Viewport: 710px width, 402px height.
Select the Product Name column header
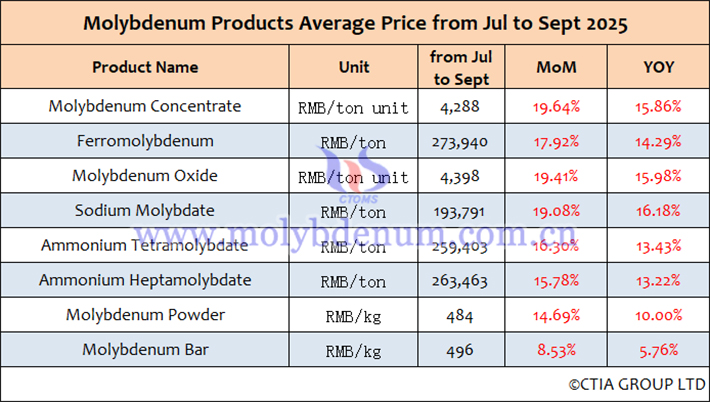[x=145, y=68]
